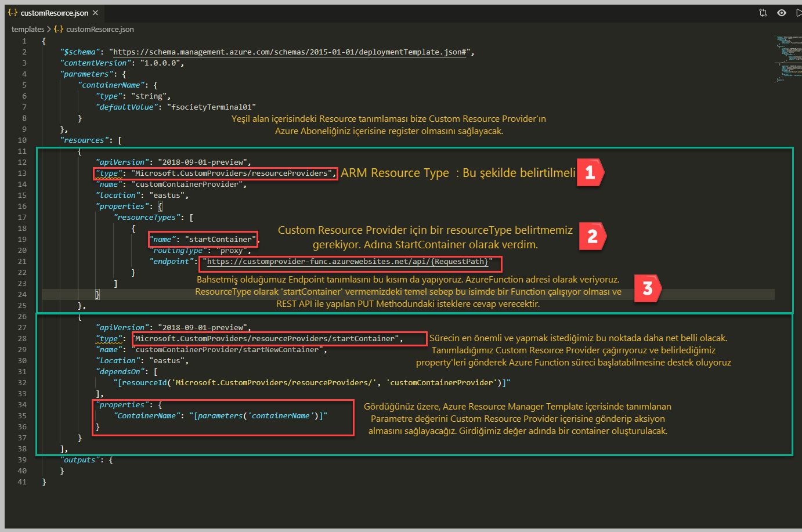Image resolution: width=802 pixels, height=532 pixels.
Task: Open preview with the eye icon
Action: pos(782,13)
